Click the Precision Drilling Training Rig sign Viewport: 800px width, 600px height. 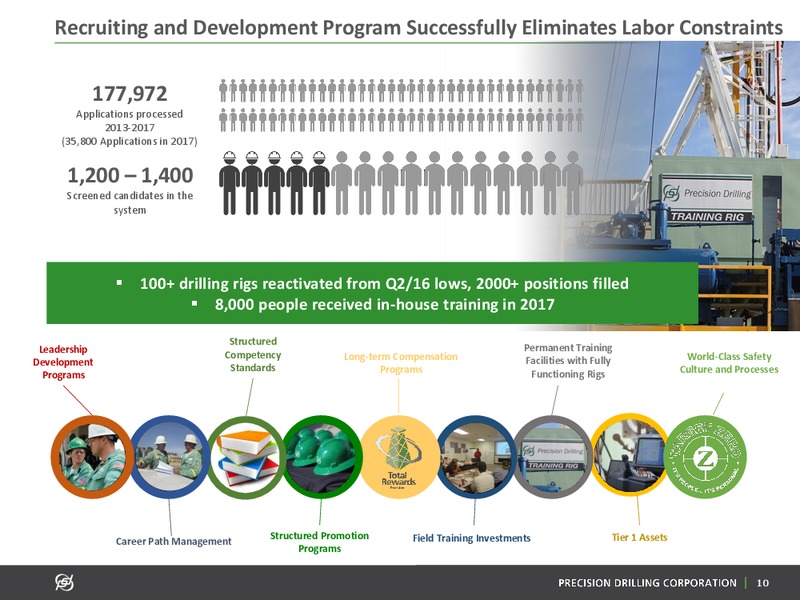click(x=707, y=199)
